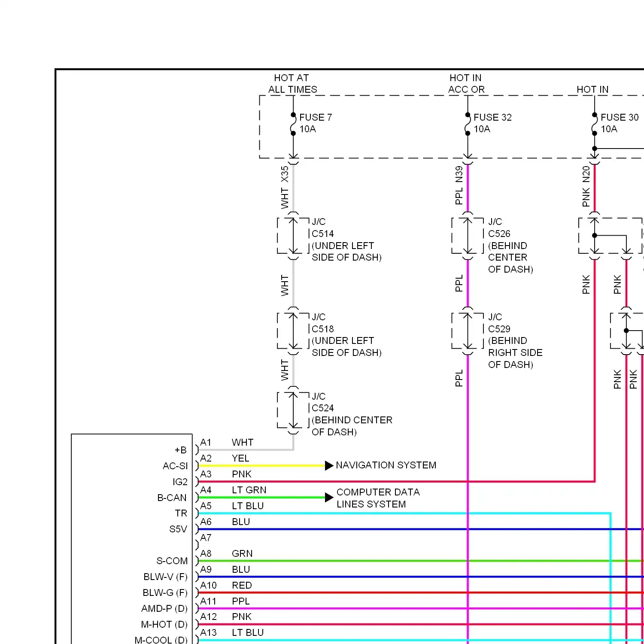Click the WHT X35 wire label
The height and width of the screenshot is (644, 644).
coord(285,188)
